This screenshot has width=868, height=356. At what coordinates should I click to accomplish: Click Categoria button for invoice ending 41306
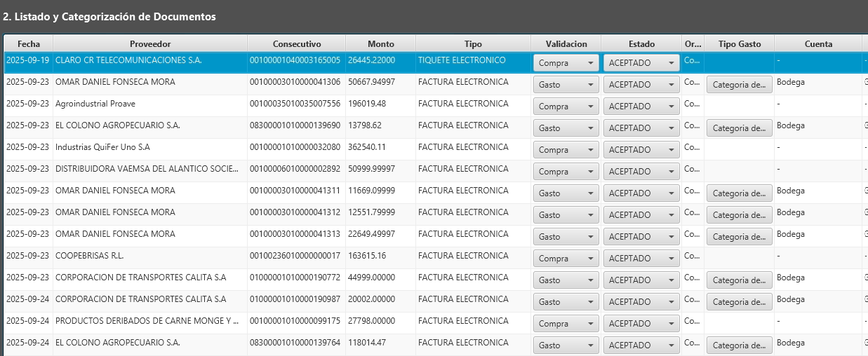click(739, 85)
